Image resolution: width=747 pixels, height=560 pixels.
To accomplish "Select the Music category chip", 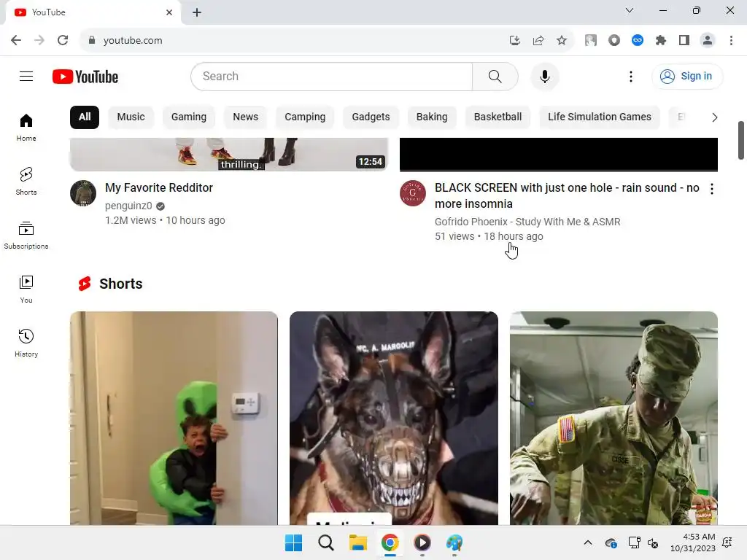I will click(131, 117).
